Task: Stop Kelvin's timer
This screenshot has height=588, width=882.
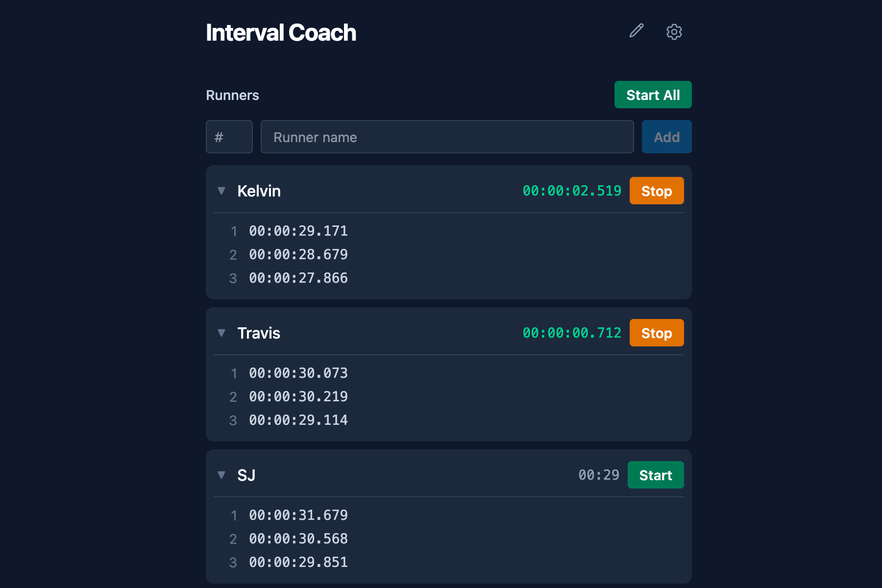Action: [x=657, y=191]
